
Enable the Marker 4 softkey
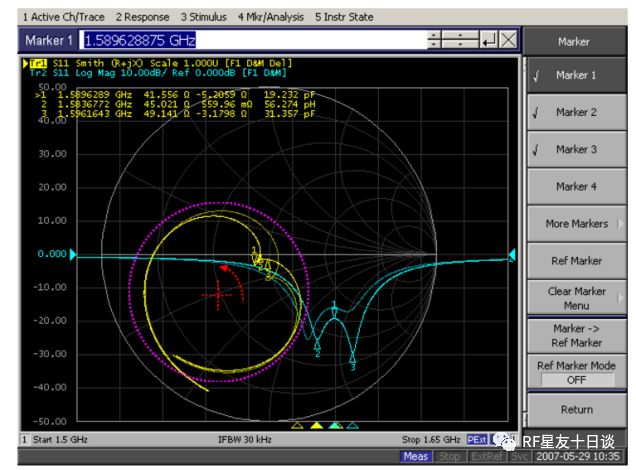point(576,187)
